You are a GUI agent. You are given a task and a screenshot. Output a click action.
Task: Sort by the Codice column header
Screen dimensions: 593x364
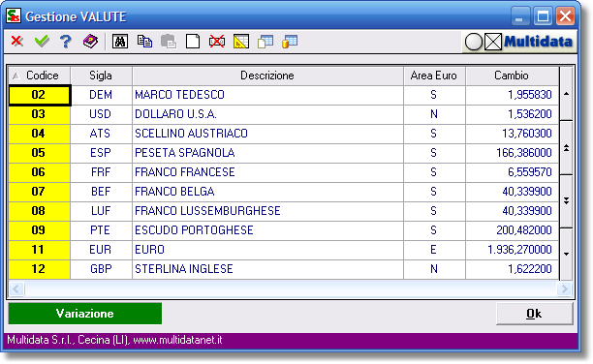click(40, 76)
